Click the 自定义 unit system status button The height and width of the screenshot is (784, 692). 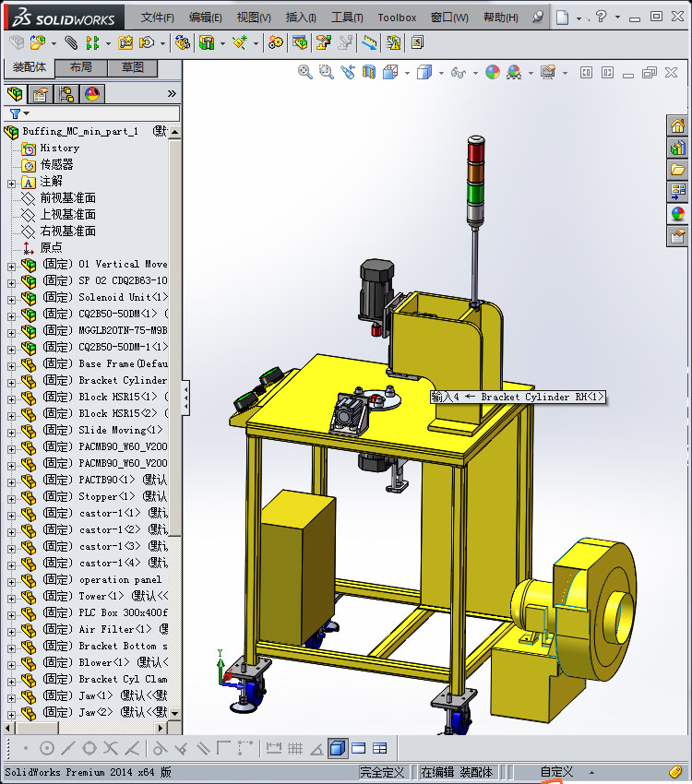tap(556, 771)
